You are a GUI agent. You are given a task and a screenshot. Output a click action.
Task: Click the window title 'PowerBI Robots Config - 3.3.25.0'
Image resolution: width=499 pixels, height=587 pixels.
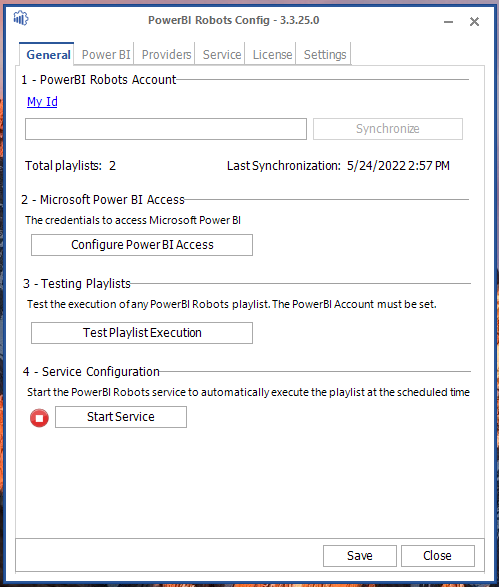tap(234, 20)
